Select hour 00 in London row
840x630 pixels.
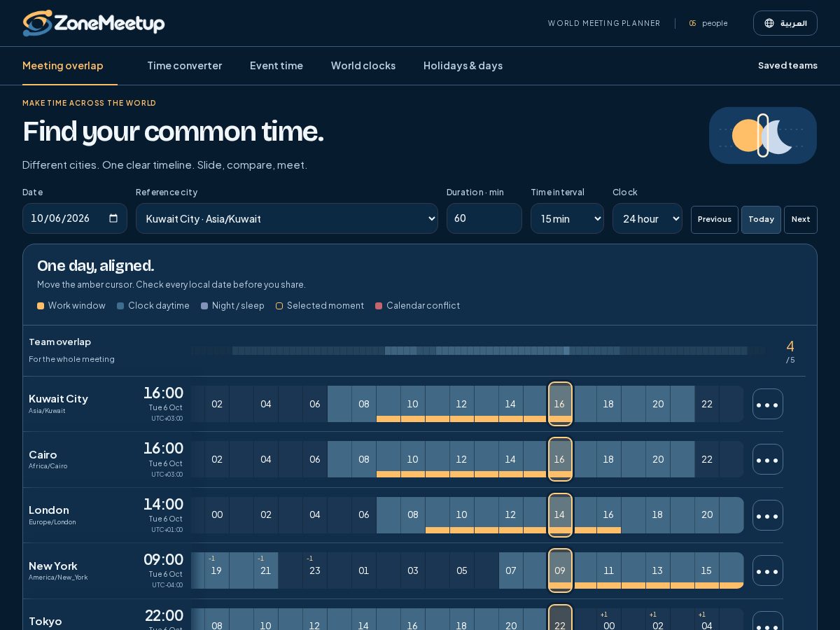[x=217, y=515]
